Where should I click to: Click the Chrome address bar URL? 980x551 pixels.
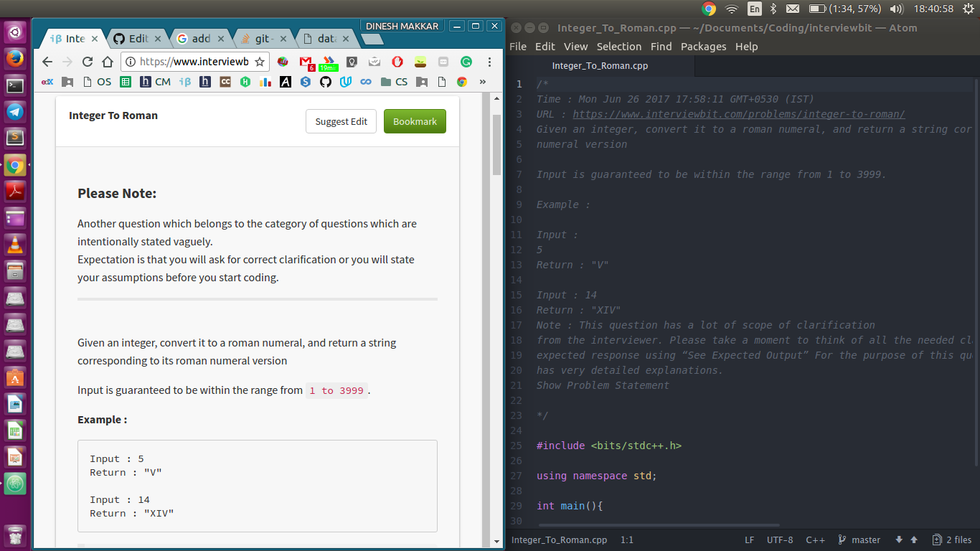(194, 62)
